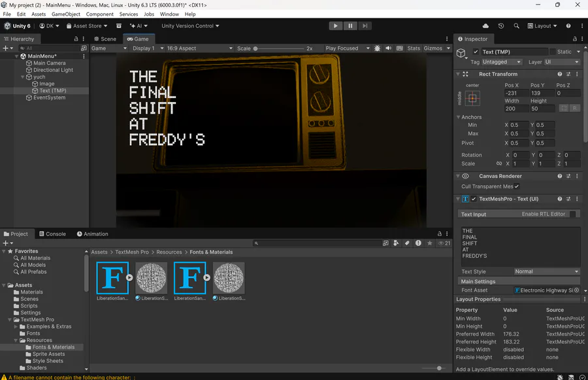Click the Step frame button
Image resolution: width=588 pixels, height=380 pixels.
pyautogui.click(x=365, y=26)
